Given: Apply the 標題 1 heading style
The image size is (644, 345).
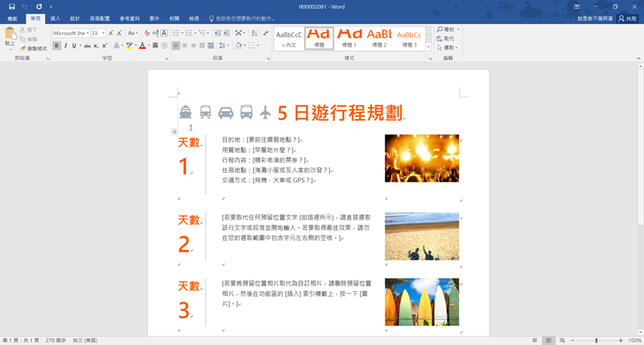Looking at the screenshot, I should point(349,38).
